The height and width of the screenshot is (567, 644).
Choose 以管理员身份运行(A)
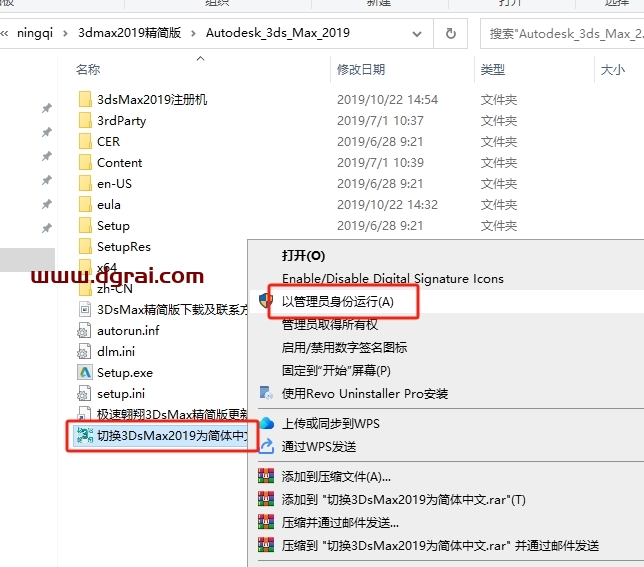[338, 302]
